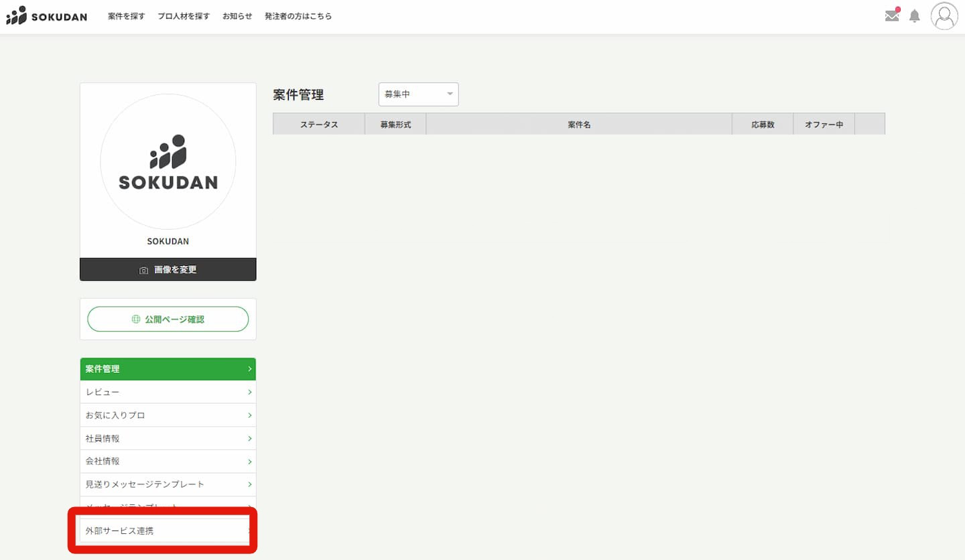Select 外部サービス連携 in the sidebar
965x560 pixels.
[164, 531]
